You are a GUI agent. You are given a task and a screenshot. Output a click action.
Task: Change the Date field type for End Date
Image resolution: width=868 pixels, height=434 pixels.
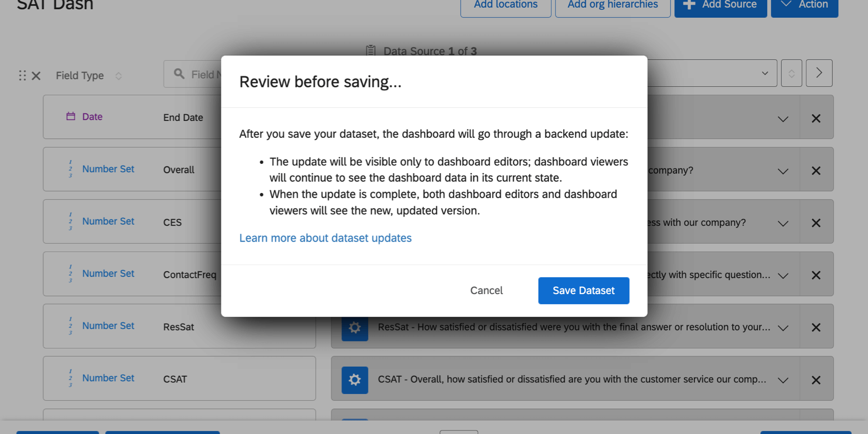[x=85, y=116]
